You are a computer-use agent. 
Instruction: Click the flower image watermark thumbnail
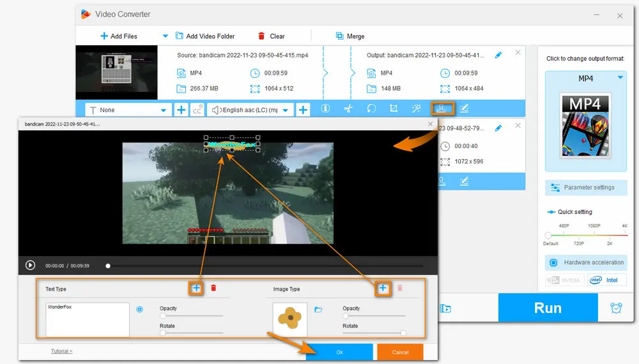coord(289,319)
